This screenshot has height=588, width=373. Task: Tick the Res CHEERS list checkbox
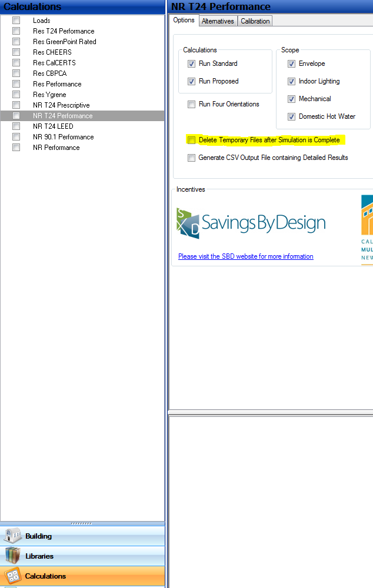pyautogui.click(x=16, y=52)
